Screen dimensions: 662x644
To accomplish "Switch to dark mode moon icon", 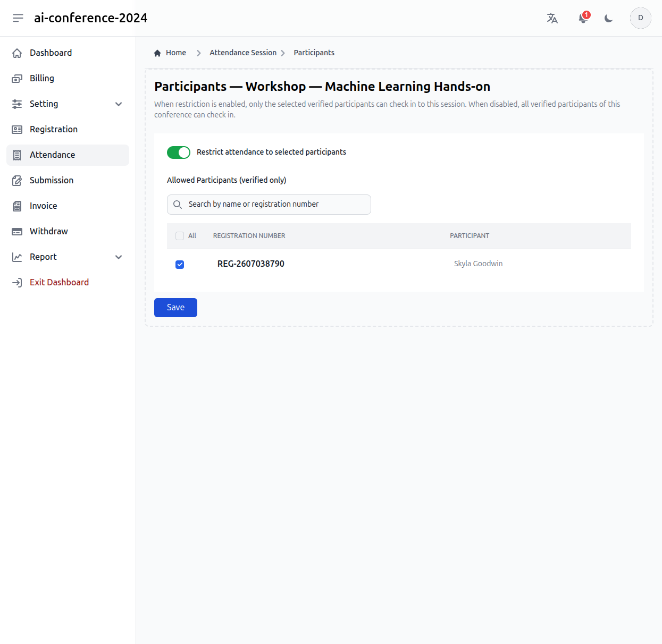I will [609, 18].
